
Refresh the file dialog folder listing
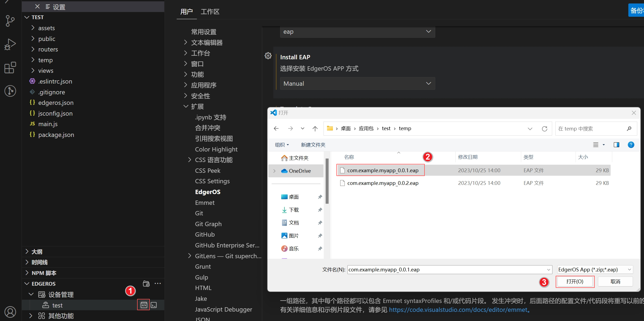point(544,129)
